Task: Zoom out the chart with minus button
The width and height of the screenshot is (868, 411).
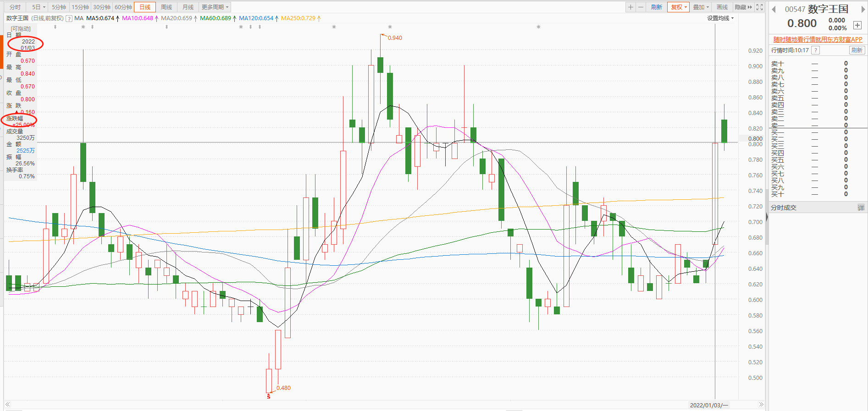Action: click(641, 7)
